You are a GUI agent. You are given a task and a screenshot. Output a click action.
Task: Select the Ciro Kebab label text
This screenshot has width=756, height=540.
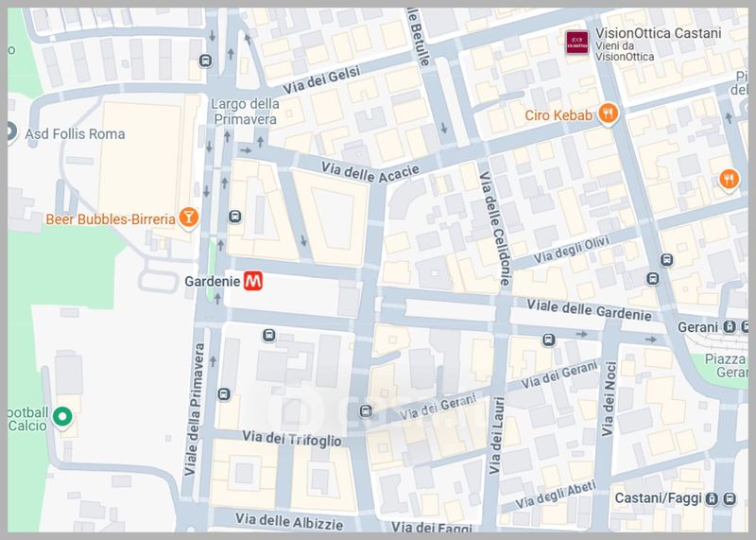tap(558, 115)
